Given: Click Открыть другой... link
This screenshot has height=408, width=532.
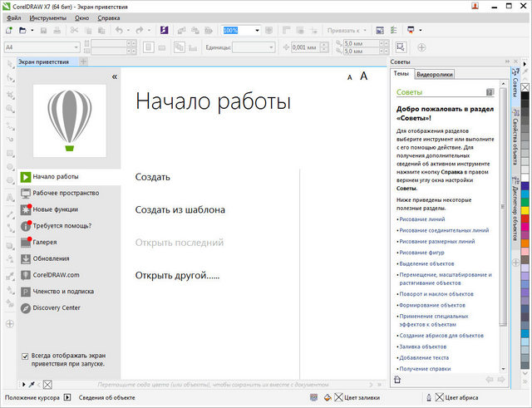Looking at the screenshot, I should [177, 275].
